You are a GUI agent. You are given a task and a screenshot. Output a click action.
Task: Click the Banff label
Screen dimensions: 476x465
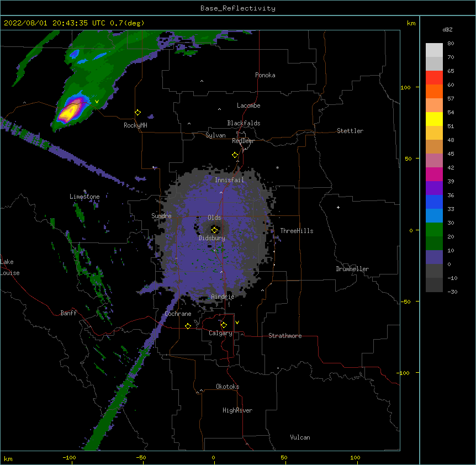(68, 313)
